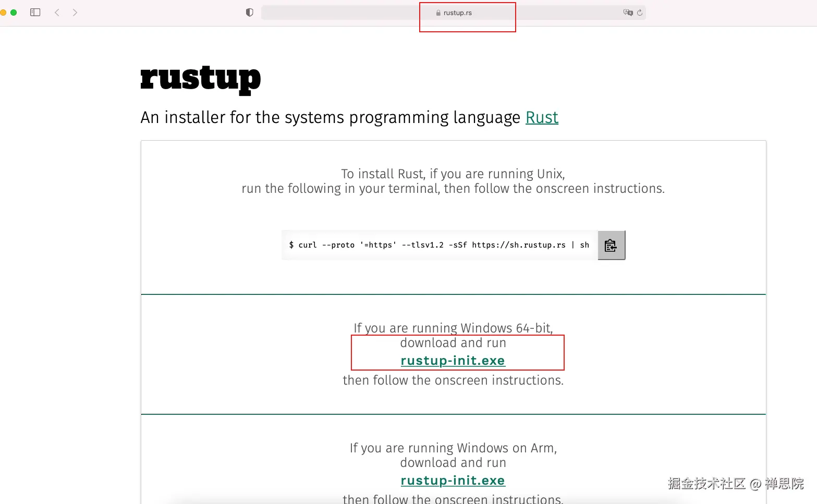Image resolution: width=817 pixels, height=504 pixels.
Task: Download rustup-init.exe for Windows 64-bit
Action: tap(453, 361)
